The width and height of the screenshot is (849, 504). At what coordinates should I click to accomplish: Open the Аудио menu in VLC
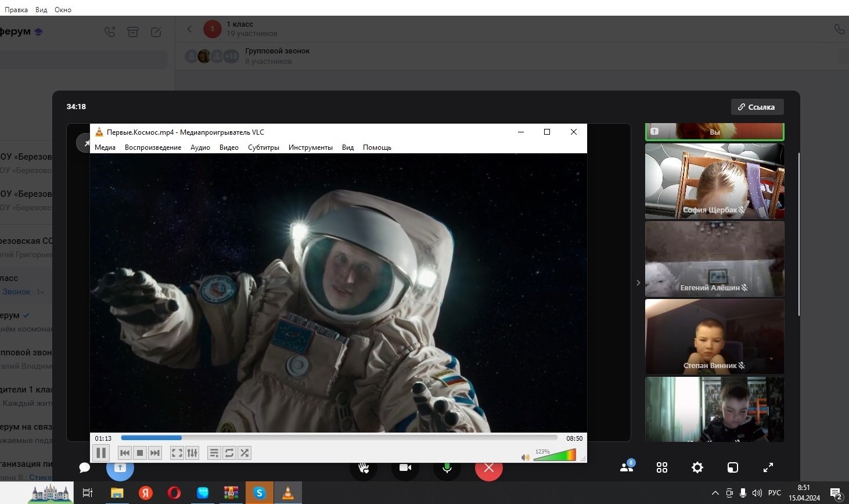pyautogui.click(x=200, y=147)
